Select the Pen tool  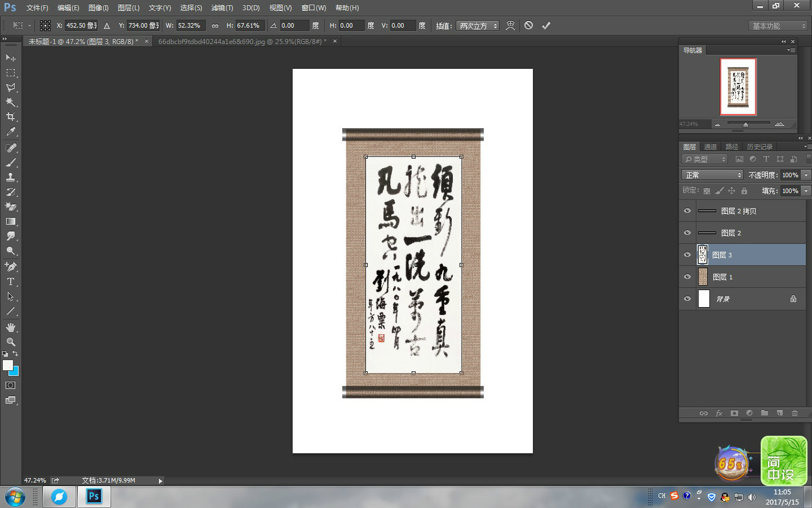(11, 266)
